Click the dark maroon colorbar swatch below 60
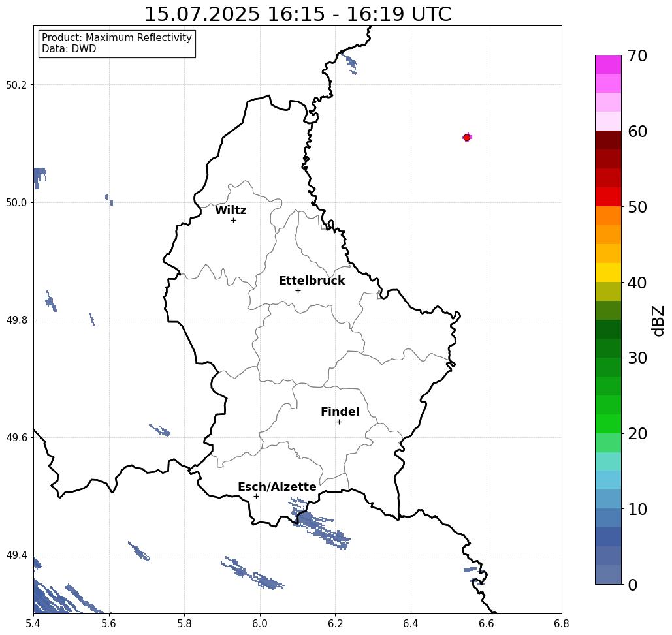 pos(608,140)
